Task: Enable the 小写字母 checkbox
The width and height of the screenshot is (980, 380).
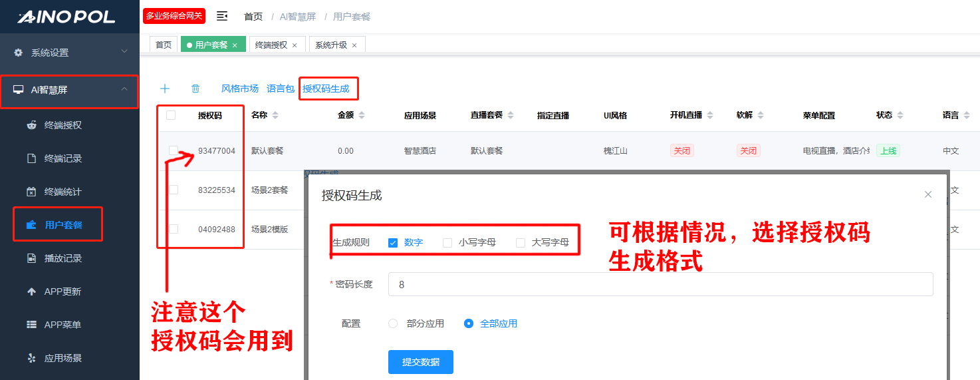Action: point(447,243)
